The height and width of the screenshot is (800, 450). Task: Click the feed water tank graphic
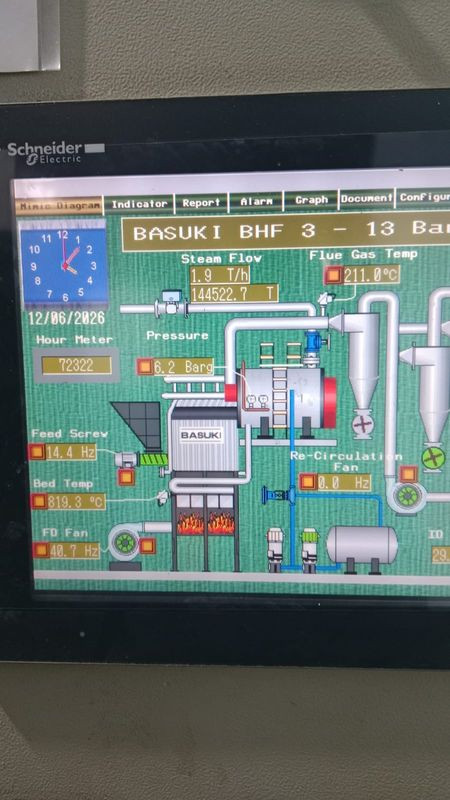pos(362,545)
